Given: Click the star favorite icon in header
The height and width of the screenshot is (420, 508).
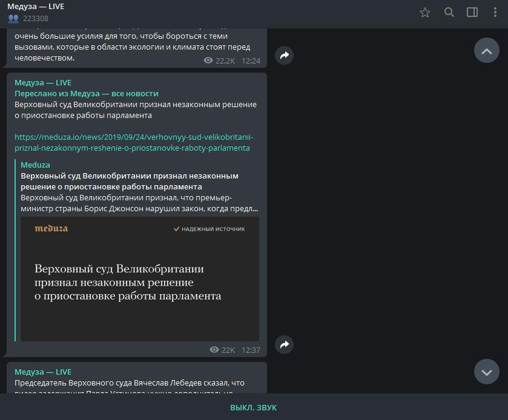Looking at the screenshot, I should coord(424,13).
